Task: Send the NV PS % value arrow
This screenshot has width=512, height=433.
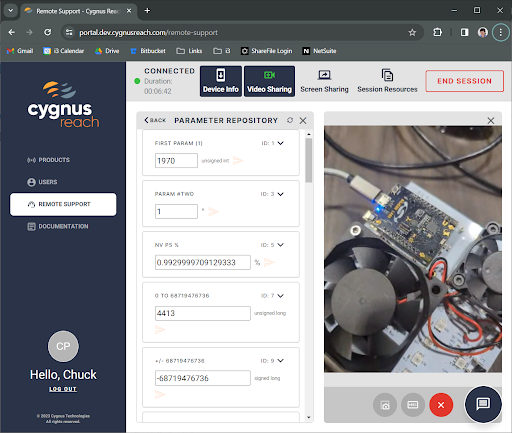Action: [x=269, y=262]
